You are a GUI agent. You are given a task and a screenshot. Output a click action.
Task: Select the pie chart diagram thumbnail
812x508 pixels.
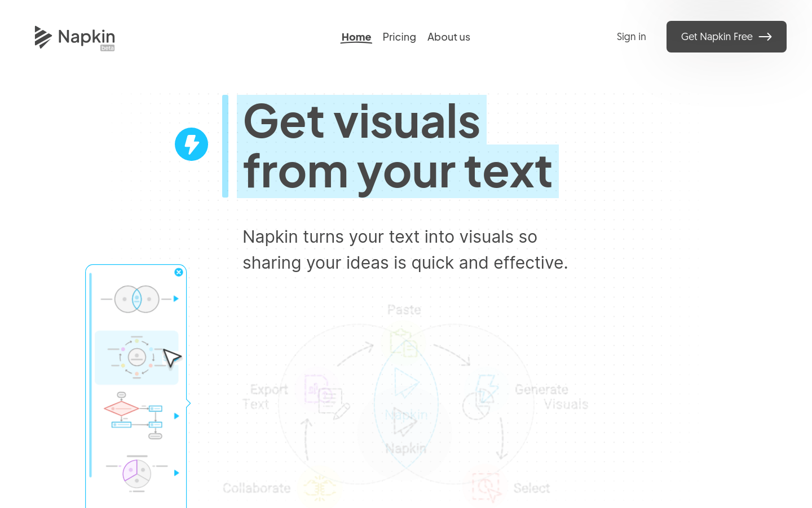(136, 473)
